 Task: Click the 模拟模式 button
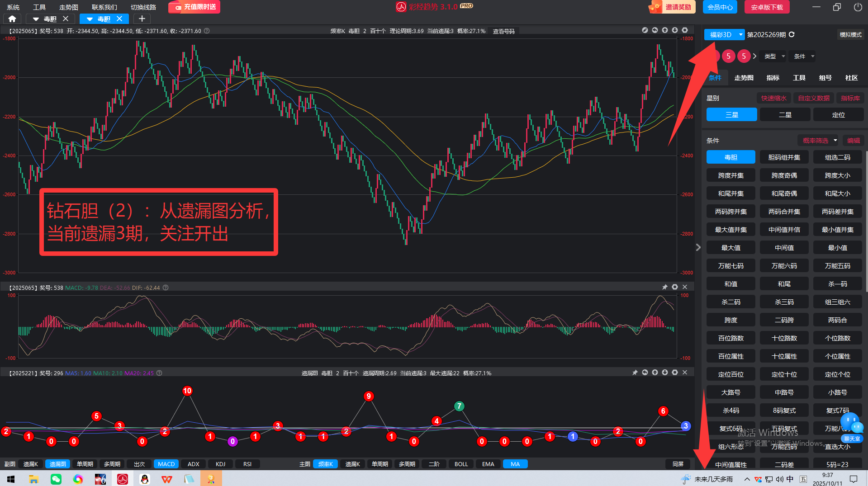(x=850, y=34)
